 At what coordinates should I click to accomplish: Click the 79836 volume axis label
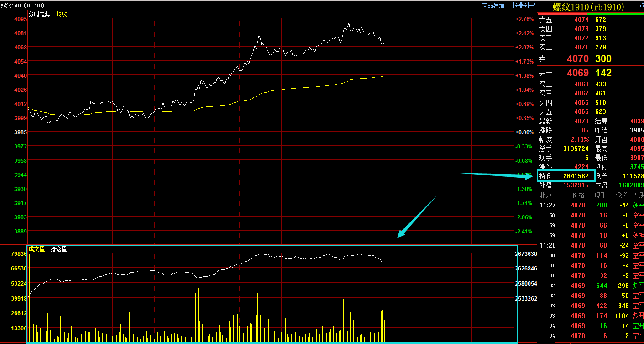tap(19, 254)
